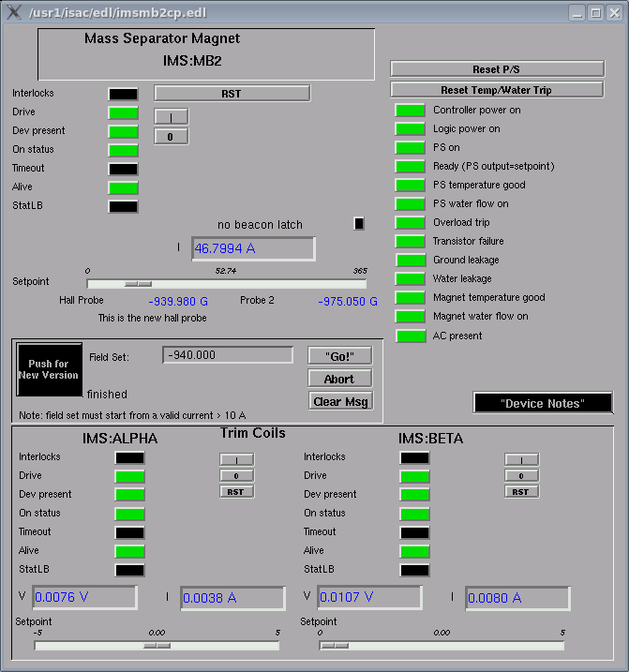Abort the field set operation
The width and height of the screenshot is (629, 672).
tap(339, 379)
